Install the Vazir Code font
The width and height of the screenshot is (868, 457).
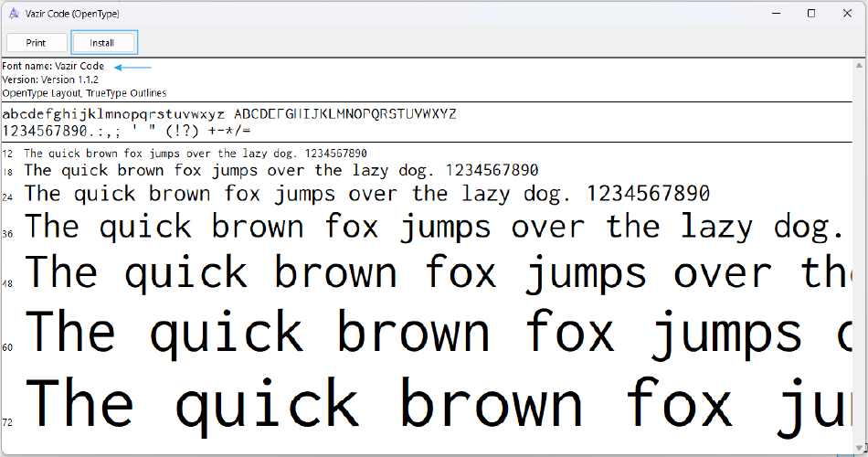(103, 43)
